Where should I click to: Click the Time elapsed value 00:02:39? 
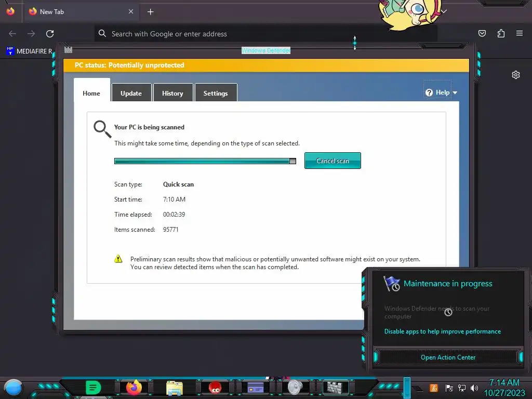pyautogui.click(x=174, y=215)
